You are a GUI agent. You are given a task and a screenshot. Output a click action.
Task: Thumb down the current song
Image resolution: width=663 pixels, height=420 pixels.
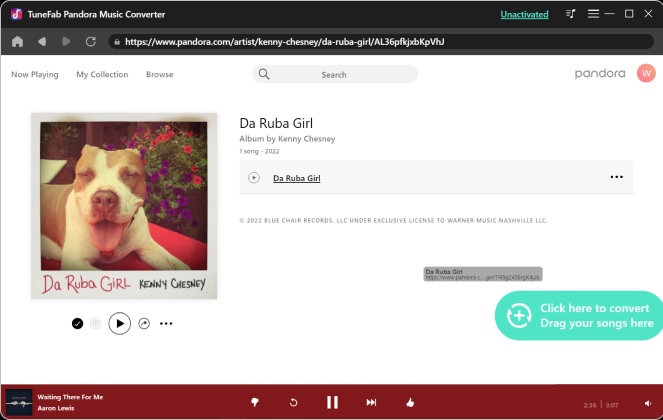point(255,402)
